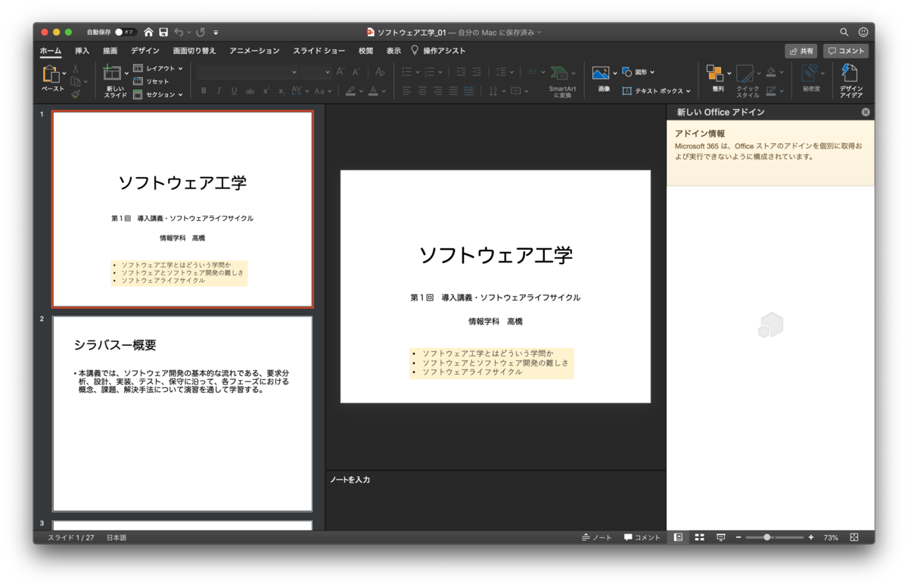Open the スライド ショー tab
This screenshot has height=588, width=908.
coord(319,51)
